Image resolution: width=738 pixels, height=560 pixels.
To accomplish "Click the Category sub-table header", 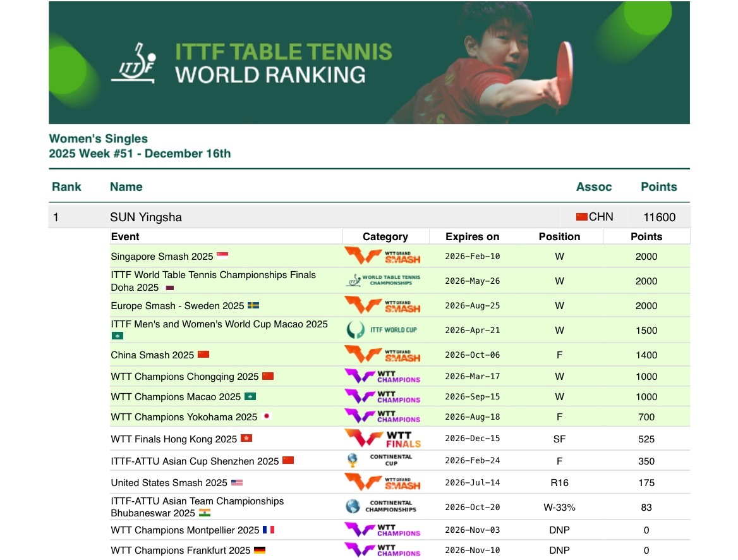I will tap(385, 236).
